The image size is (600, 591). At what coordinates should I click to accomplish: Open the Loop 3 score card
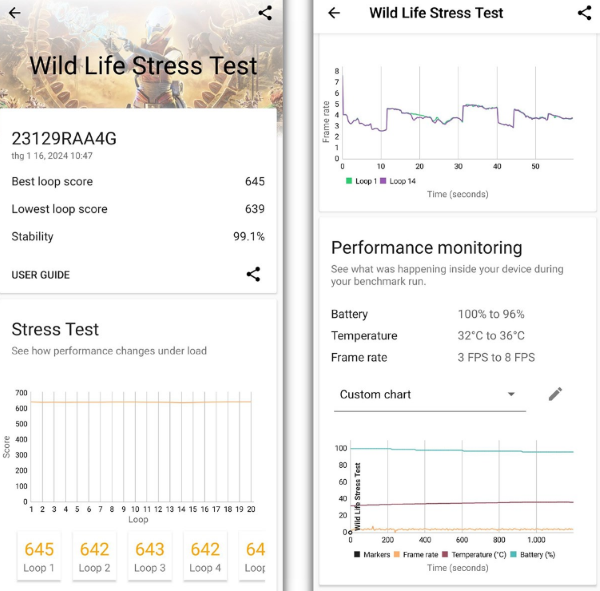coord(149,558)
